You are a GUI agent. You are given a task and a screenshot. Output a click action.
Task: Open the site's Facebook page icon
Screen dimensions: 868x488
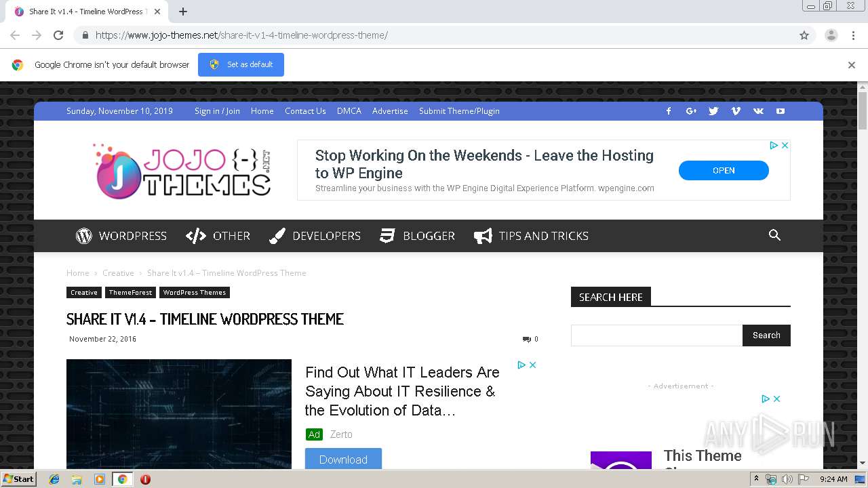coord(669,111)
